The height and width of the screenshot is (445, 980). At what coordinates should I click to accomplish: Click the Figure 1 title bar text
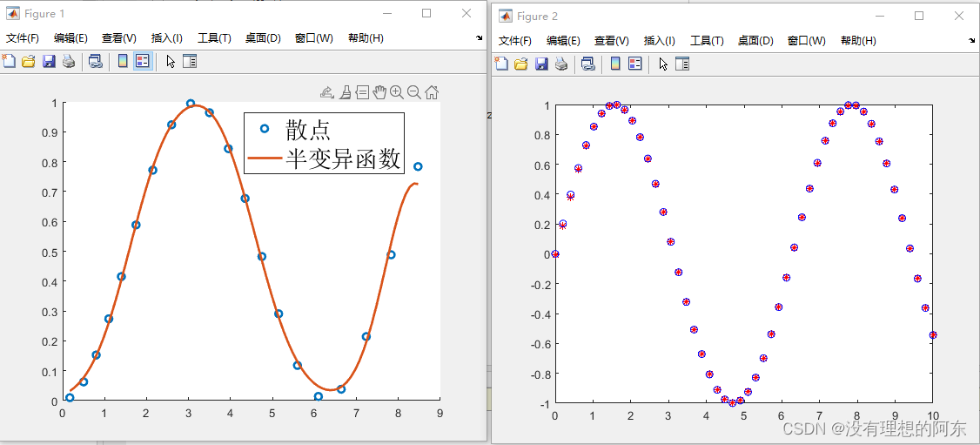point(44,14)
